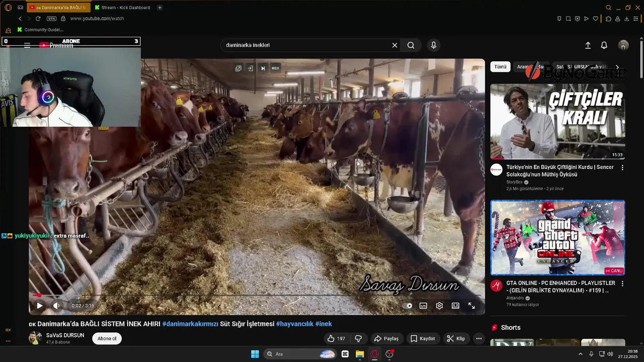Open Community Guidelines bookmark
Image resolution: width=644 pixels, height=362 pixels.
40,30
